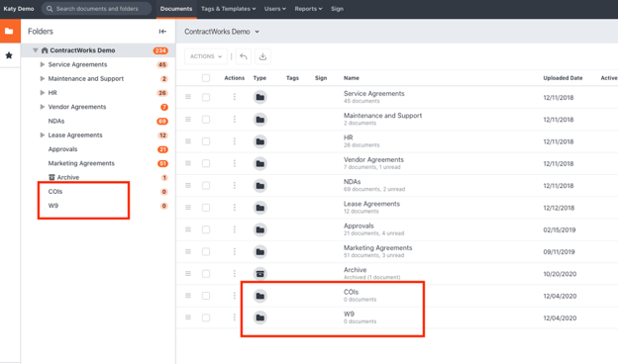This screenshot has width=618, height=364.
Task: Select W9 in the folder tree
Action: (52, 206)
